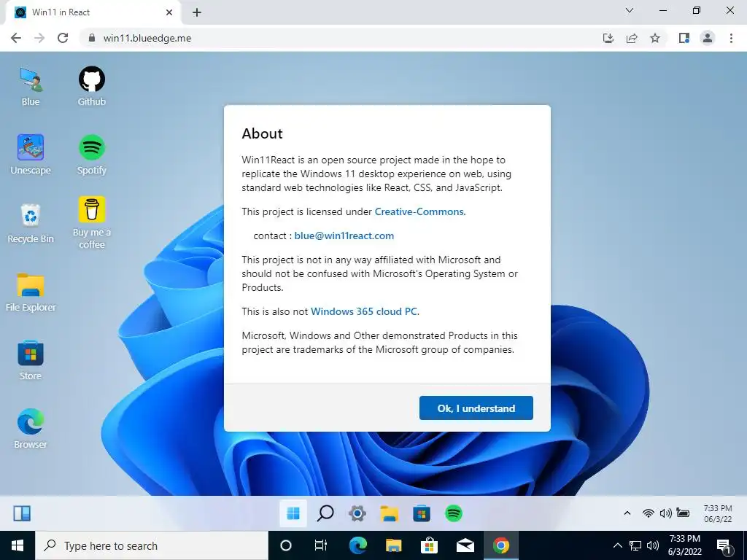
Task: Select the Win11 in React tab
Action: (x=93, y=12)
